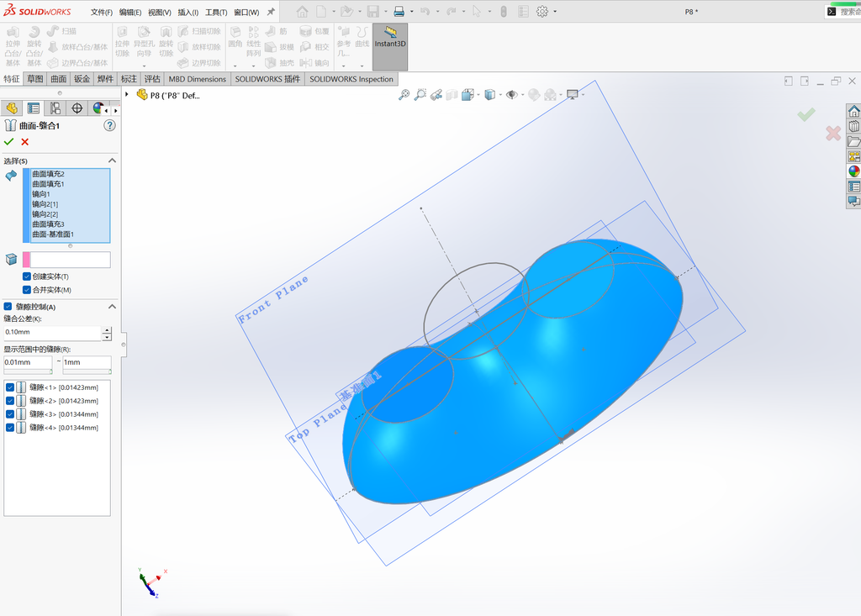
Task: Open the Print dropdown arrow
Action: point(412,12)
